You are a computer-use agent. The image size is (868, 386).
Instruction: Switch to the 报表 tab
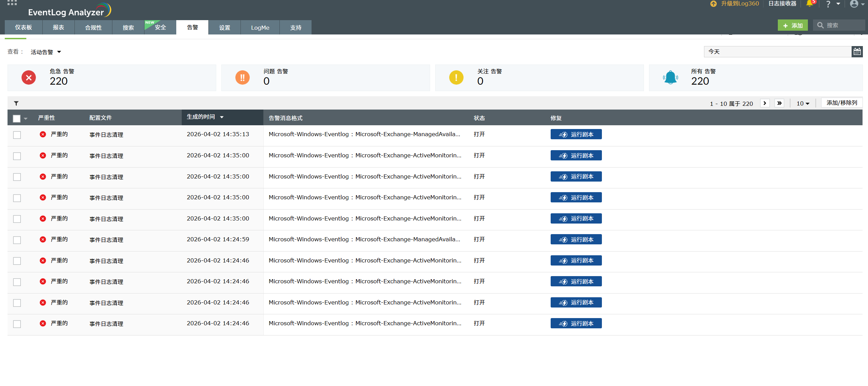click(x=58, y=27)
